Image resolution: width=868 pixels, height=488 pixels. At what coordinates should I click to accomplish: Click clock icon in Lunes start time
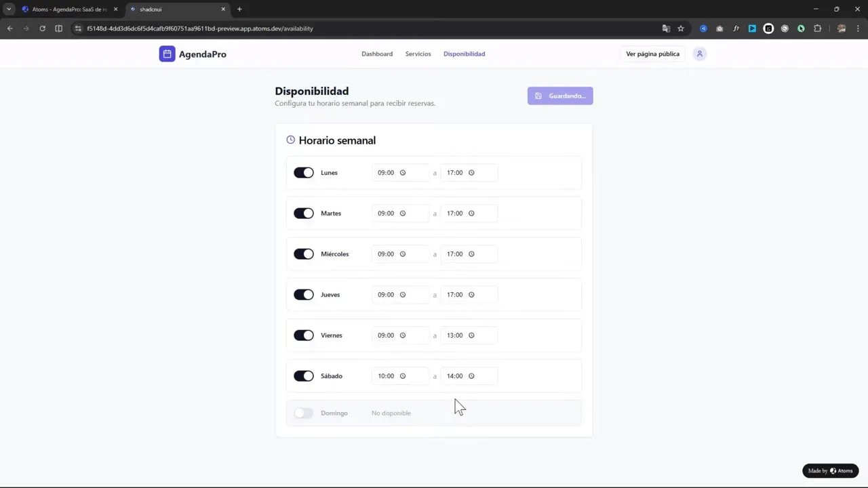403,173
